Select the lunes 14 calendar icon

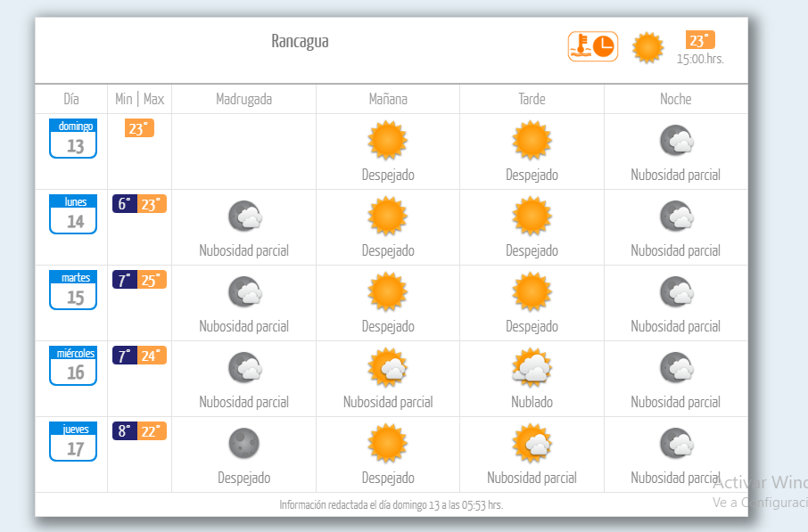click(73, 214)
